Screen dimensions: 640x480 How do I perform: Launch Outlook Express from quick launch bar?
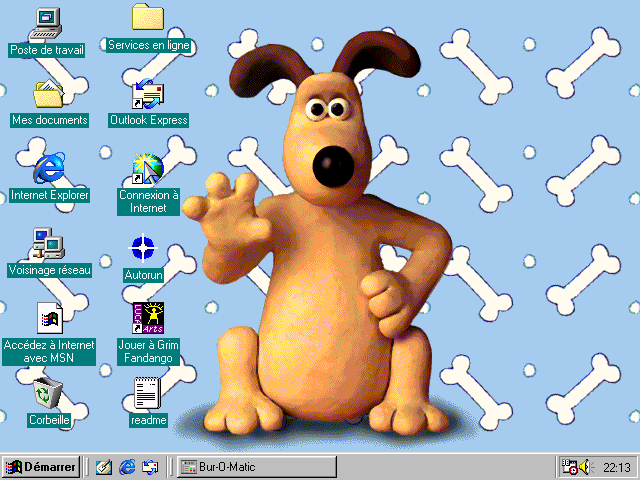point(150,467)
